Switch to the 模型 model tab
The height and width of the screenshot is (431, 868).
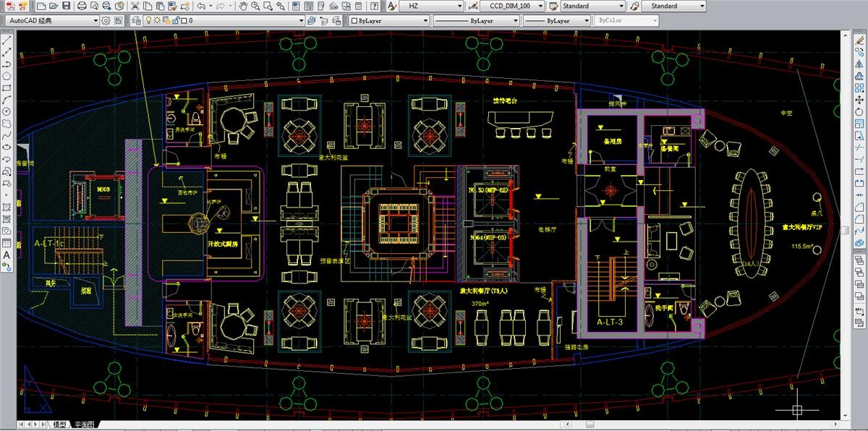(59, 425)
